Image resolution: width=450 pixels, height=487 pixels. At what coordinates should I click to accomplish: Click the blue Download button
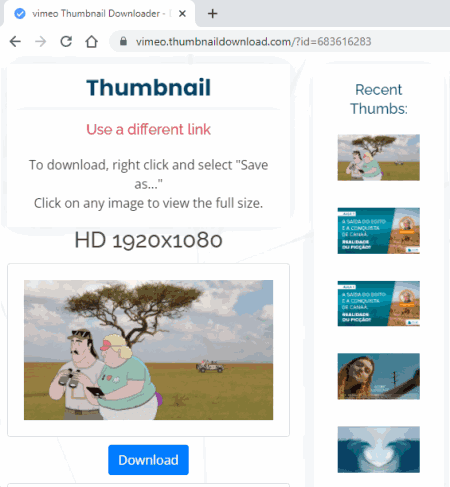point(148,460)
